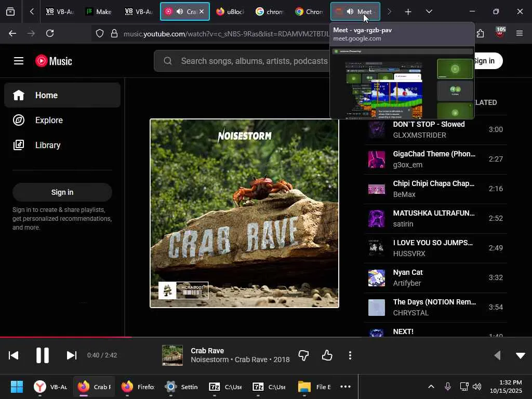Viewport: 532px width, 399px height.
Task: Open the Settings taskbar app
Action: 181,387
